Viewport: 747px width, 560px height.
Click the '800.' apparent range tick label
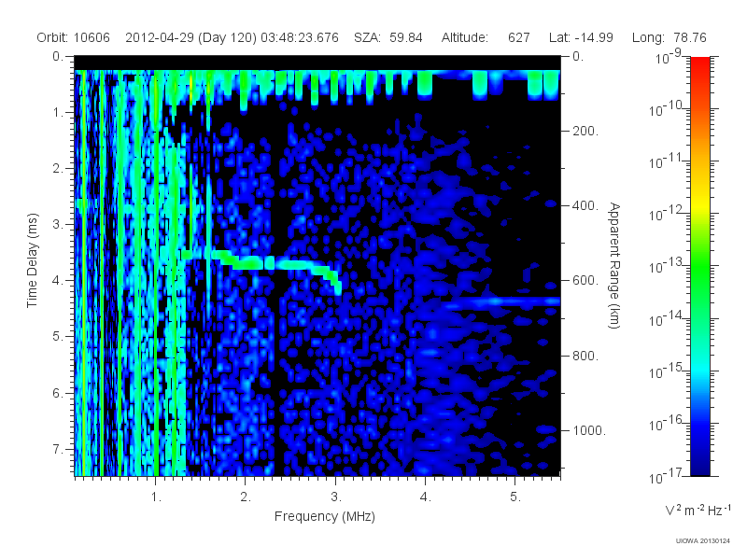[585, 356]
